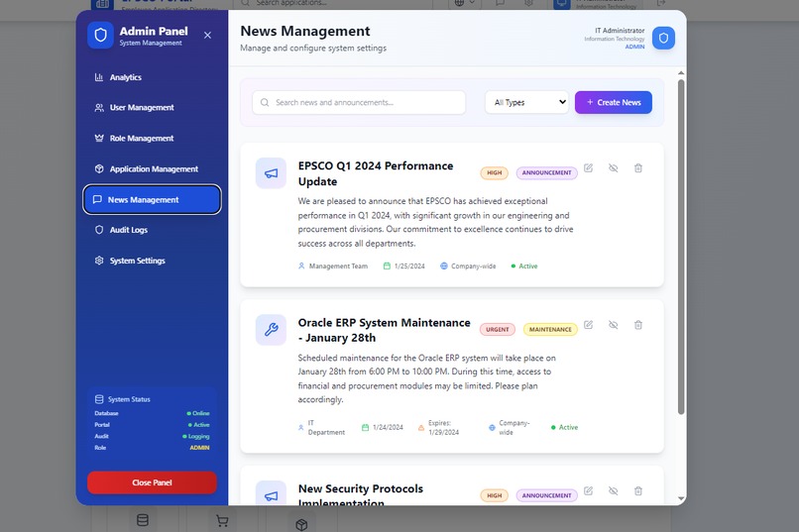Open the All Types filter dropdown
The image size is (799, 532).
click(527, 102)
